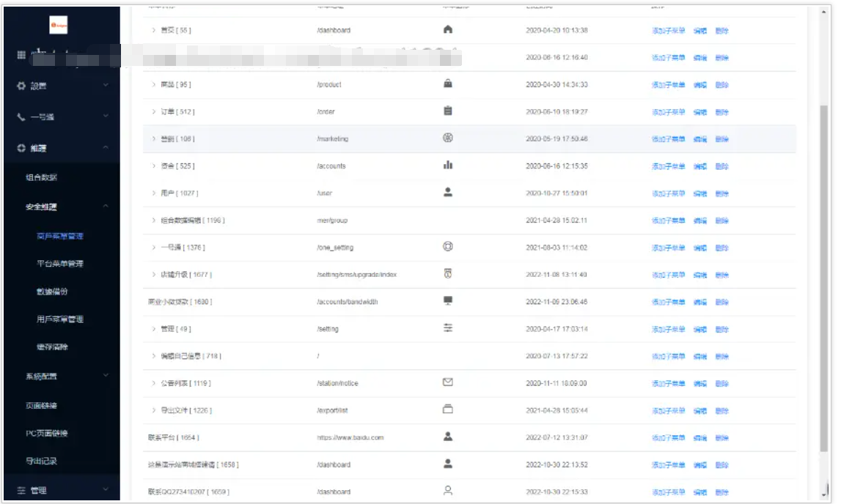Expand the /user row [ 1027 ]
The image size is (841, 504).
[x=153, y=193]
